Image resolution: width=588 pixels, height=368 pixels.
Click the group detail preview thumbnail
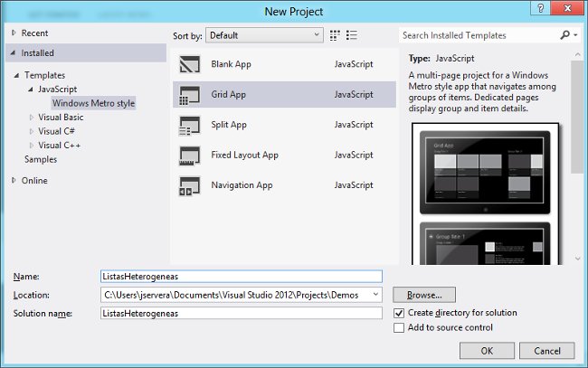pyautogui.click(x=485, y=243)
